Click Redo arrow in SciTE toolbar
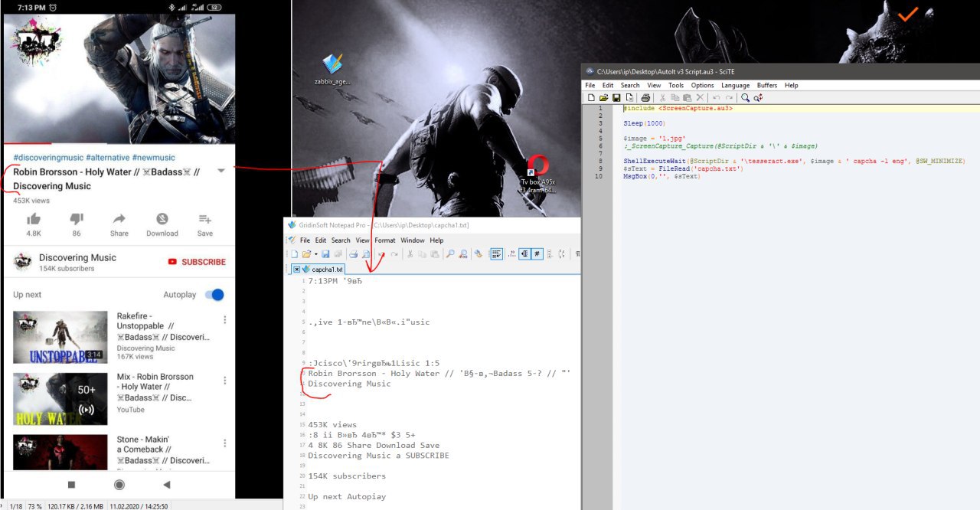This screenshot has width=980, height=510. [x=729, y=98]
